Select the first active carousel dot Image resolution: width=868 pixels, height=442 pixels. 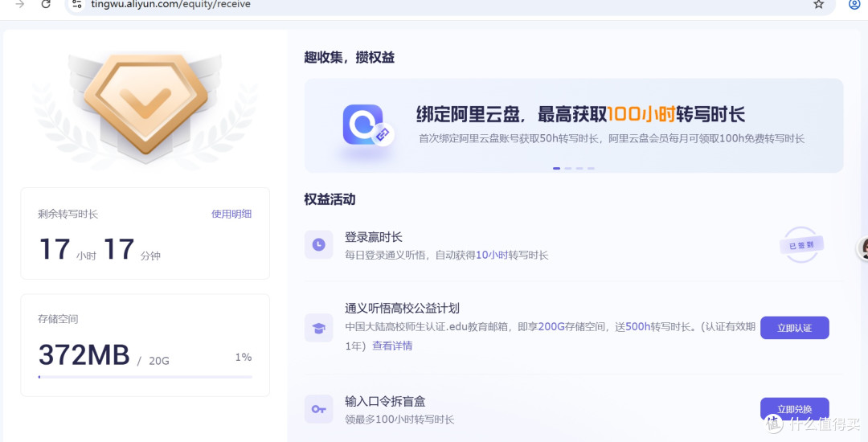pyautogui.click(x=556, y=168)
